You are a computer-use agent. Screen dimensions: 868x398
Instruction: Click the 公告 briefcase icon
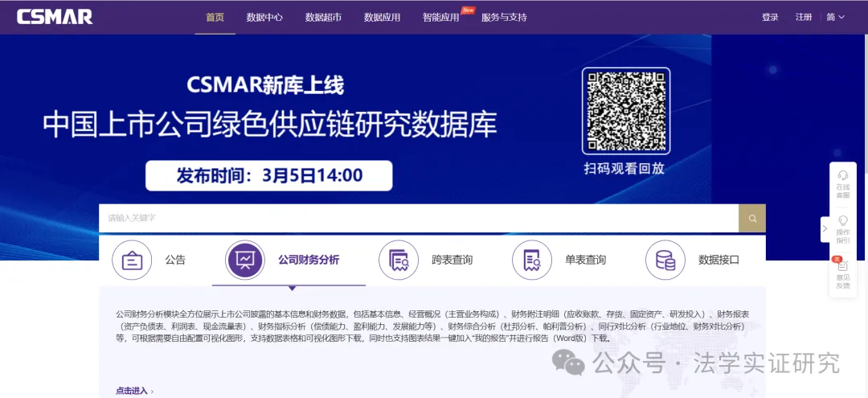132,260
